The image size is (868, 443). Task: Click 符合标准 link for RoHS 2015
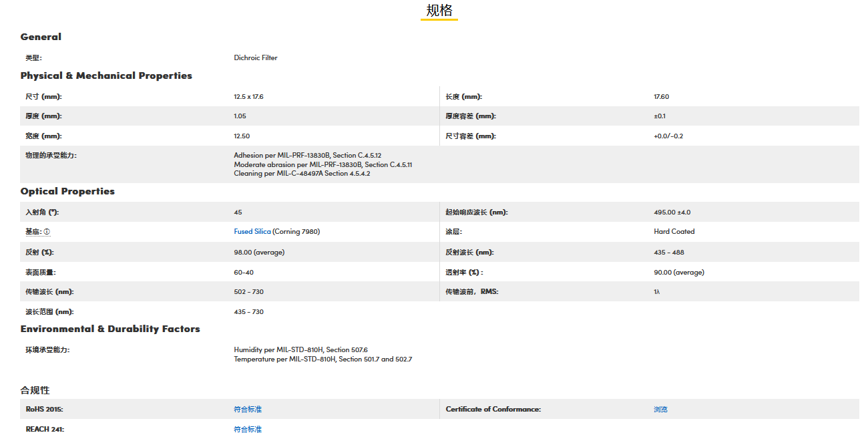[248, 410]
